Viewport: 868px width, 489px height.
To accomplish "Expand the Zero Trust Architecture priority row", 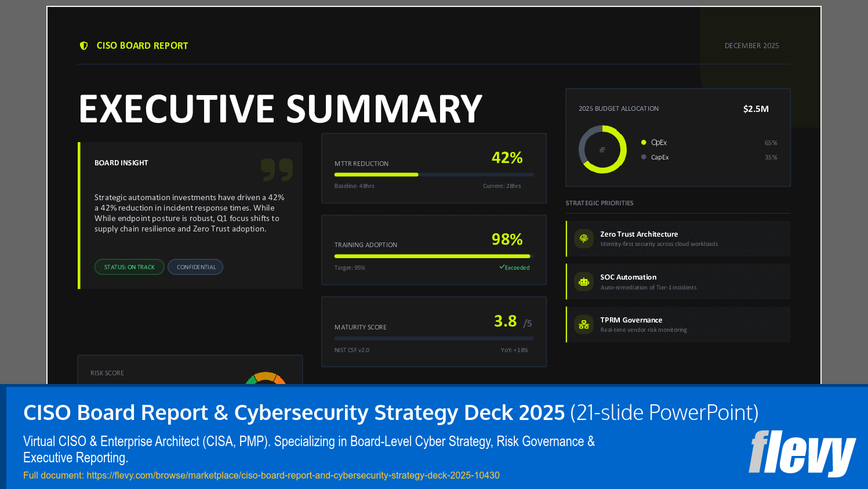I will pyautogui.click(x=678, y=238).
